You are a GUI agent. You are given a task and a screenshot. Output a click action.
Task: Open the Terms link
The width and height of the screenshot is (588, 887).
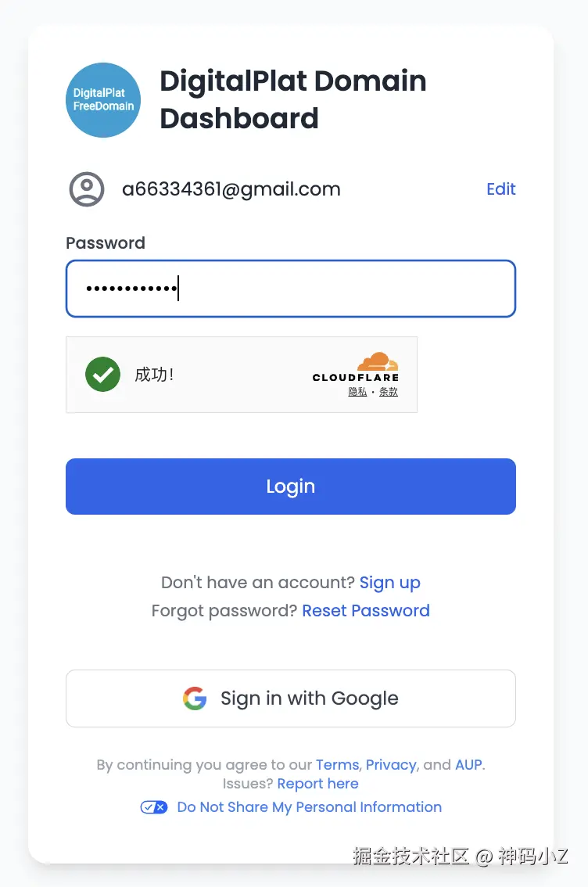[x=338, y=765]
